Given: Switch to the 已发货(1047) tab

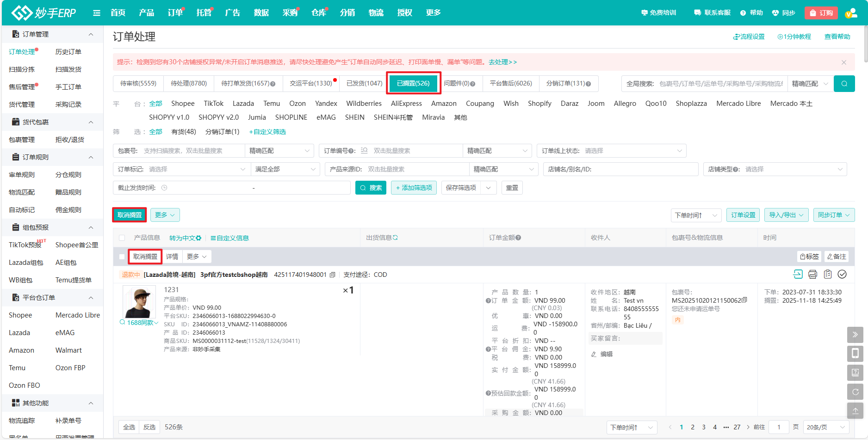Looking at the screenshot, I should tap(364, 84).
